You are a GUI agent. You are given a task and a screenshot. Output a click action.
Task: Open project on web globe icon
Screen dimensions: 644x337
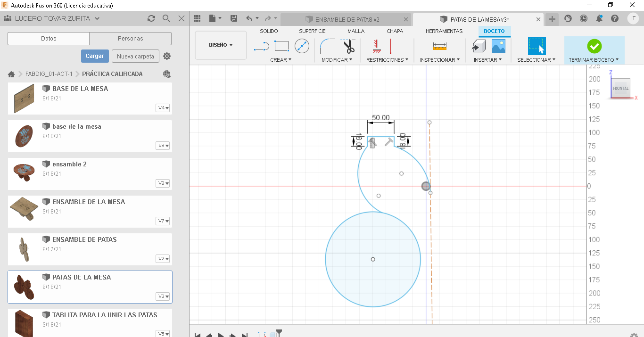166,74
